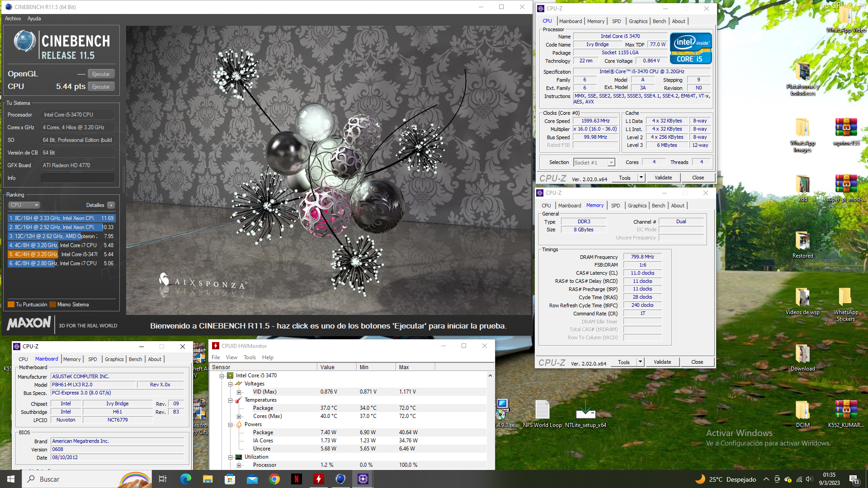The height and width of the screenshot is (488, 868).
Task: Launch Google Chrome from the taskbar
Action: (x=274, y=479)
